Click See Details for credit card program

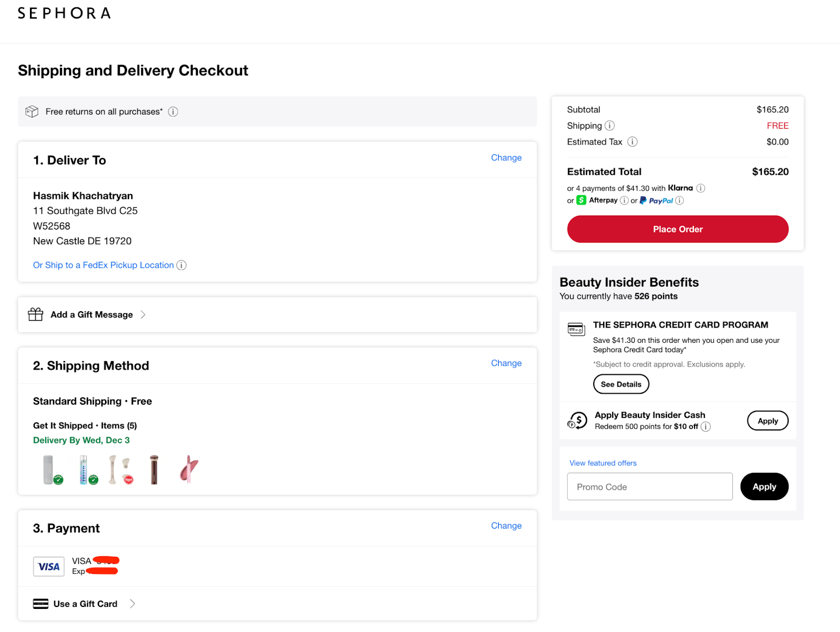point(621,384)
